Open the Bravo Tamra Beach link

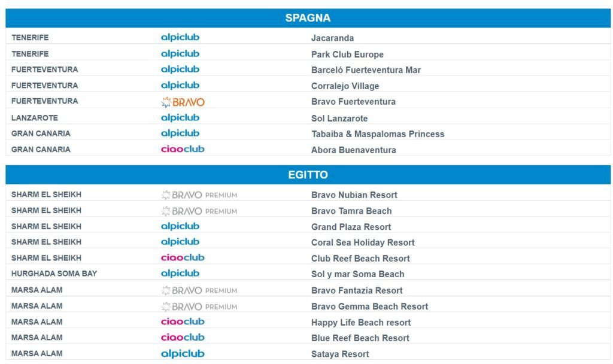(x=351, y=211)
